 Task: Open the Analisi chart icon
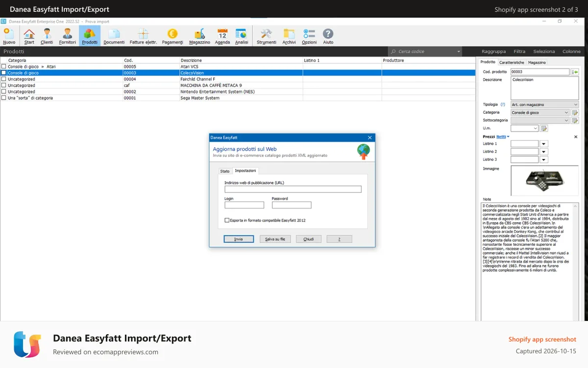click(x=242, y=36)
